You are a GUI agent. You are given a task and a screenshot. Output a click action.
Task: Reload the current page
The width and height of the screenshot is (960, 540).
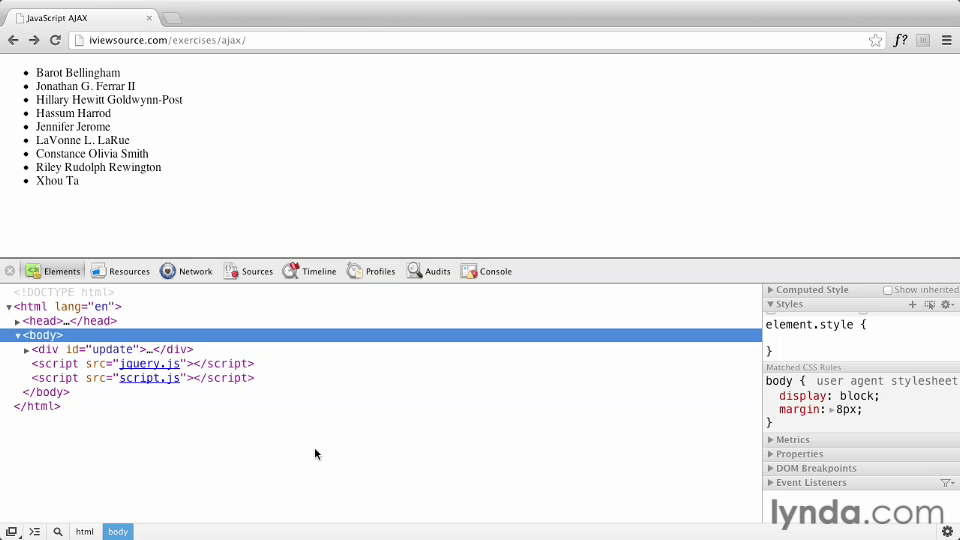click(55, 40)
